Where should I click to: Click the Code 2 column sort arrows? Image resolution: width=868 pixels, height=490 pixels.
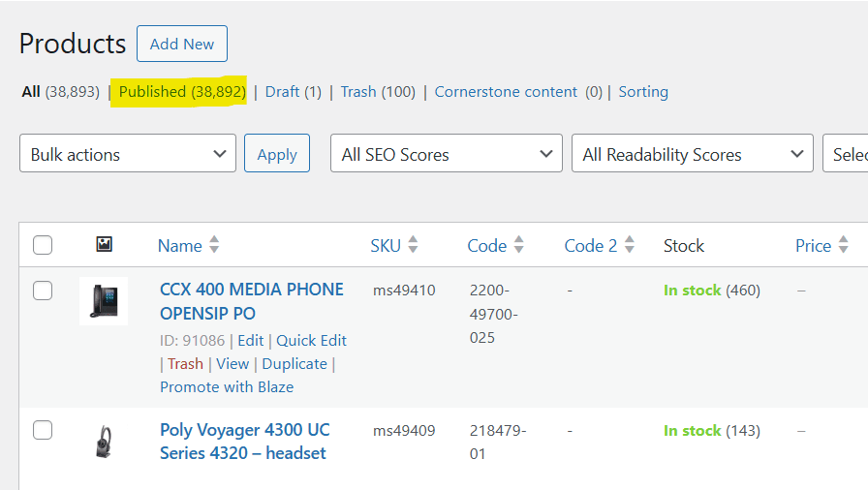click(x=630, y=246)
